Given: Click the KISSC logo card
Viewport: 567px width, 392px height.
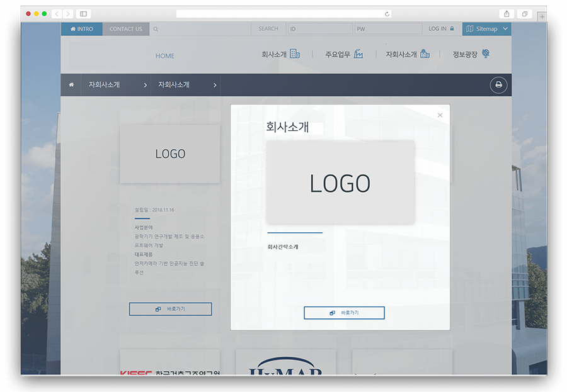Looking at the screenshot, I should tap(170, 362).
